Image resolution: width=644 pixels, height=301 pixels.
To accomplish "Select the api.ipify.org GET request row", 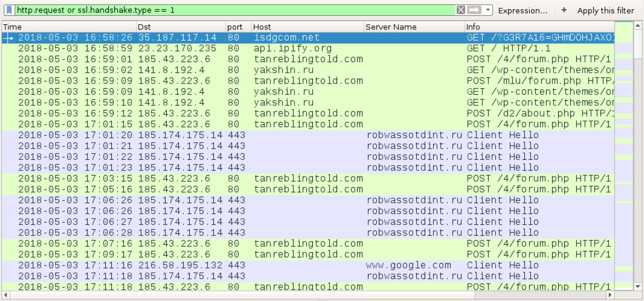I will click(x=308, y=48).
